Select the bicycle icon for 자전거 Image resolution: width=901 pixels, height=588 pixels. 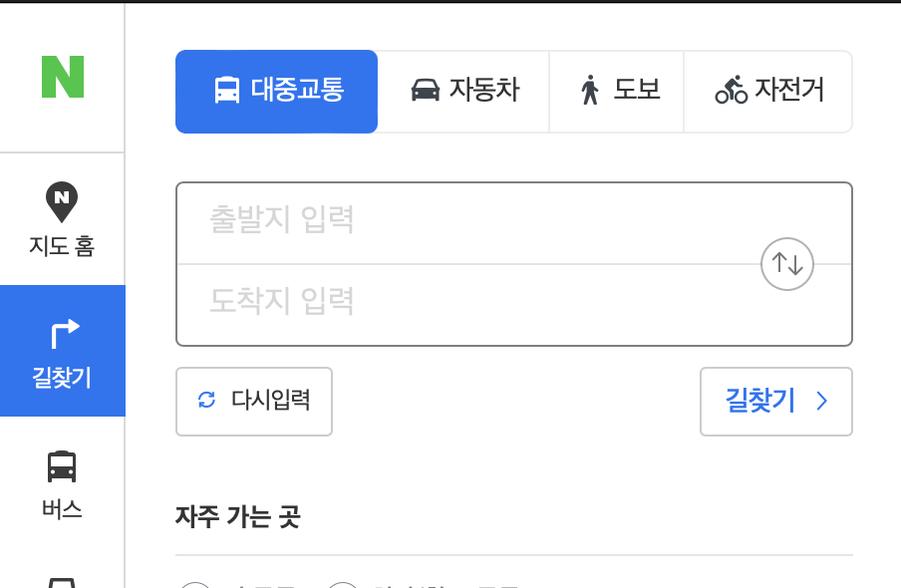(x=731, y=91)
